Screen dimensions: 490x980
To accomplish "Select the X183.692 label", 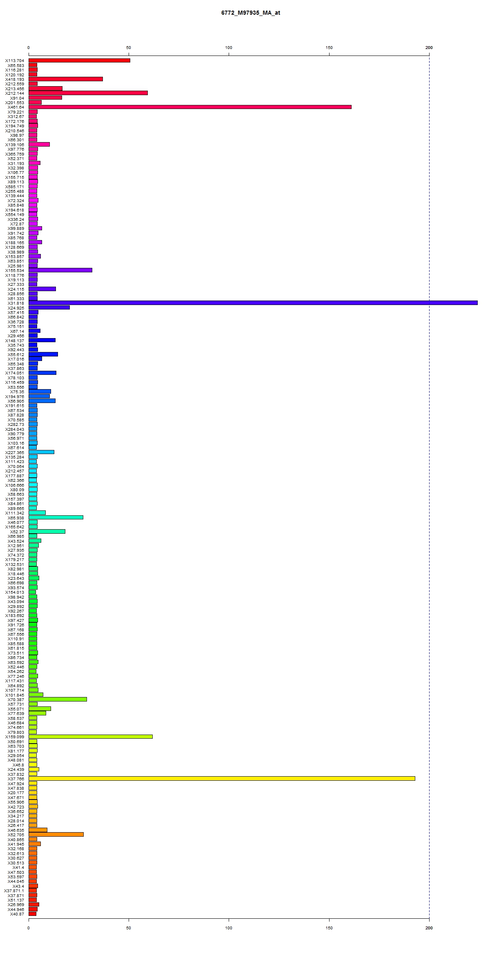I will (15, 615).
